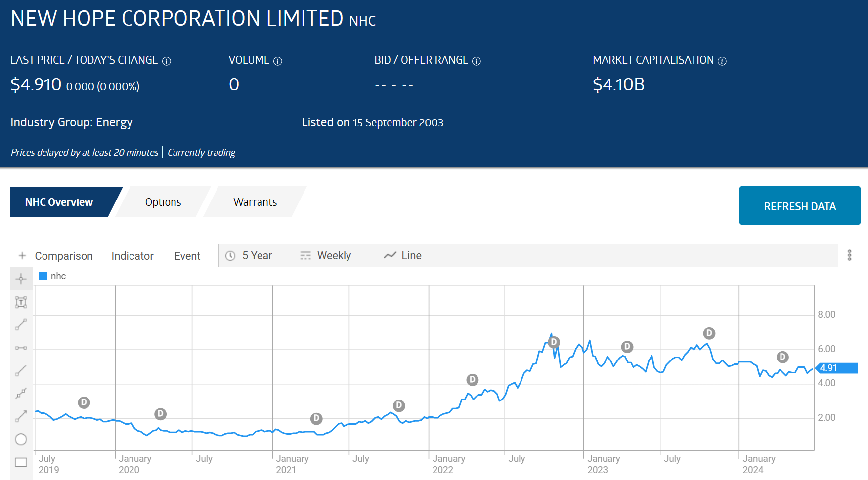Viewport: 868px width, 480px height.
Task: Open info icon beside Bid / Offer Range
Action: 477,61
